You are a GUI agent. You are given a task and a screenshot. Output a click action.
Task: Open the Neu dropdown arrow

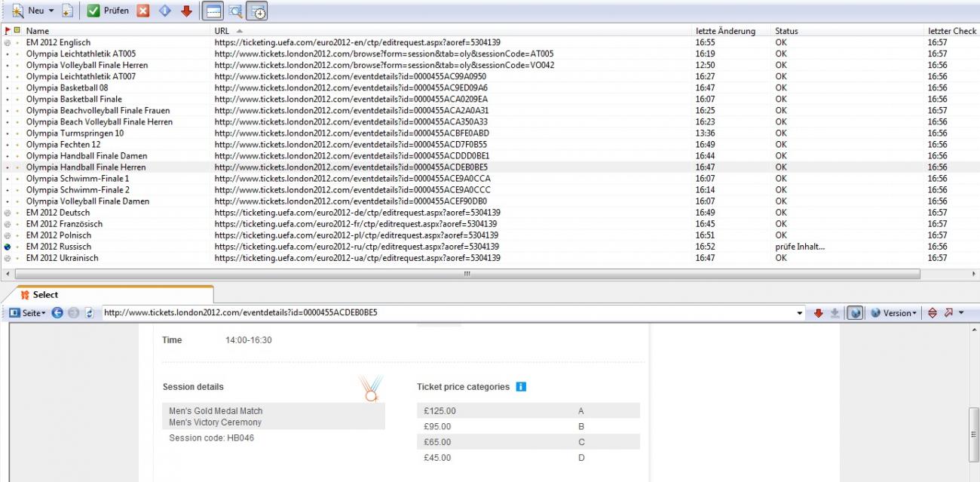pyautogui.click(x=51, y=11)
